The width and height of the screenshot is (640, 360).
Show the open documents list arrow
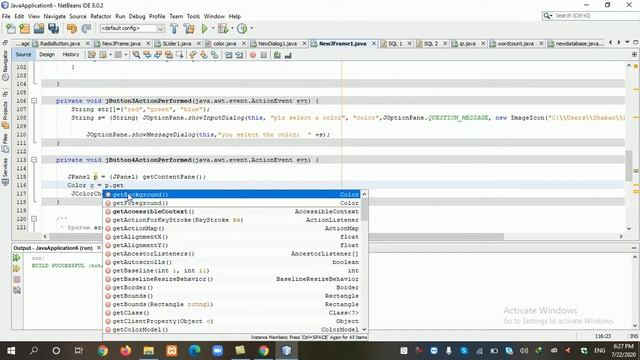tap(627, 42)
